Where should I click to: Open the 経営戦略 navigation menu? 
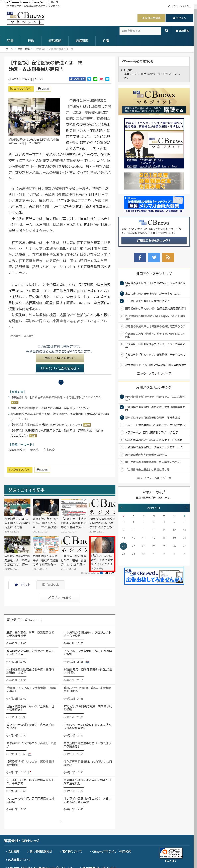pos(55,41)
